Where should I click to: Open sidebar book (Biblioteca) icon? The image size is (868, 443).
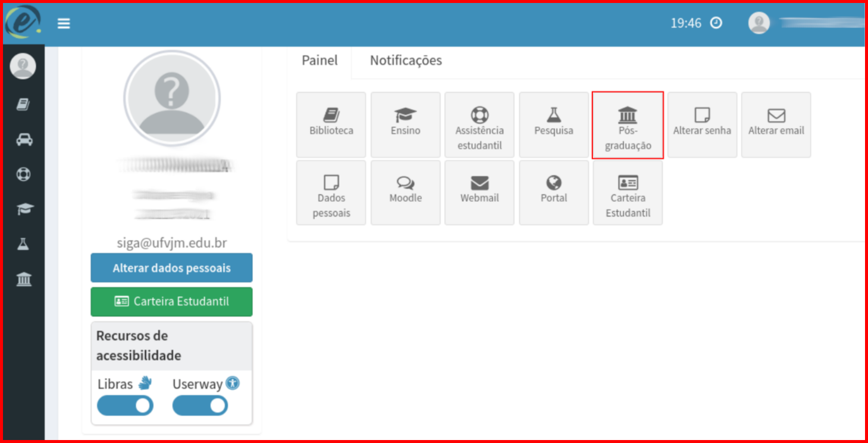click(23, 105)
